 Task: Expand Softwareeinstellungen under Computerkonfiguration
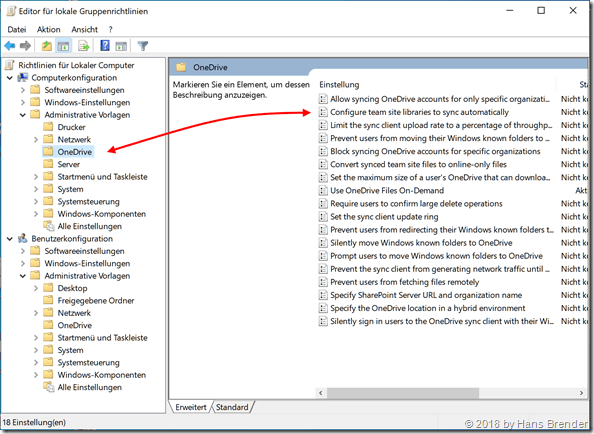[x=23, y=90]
